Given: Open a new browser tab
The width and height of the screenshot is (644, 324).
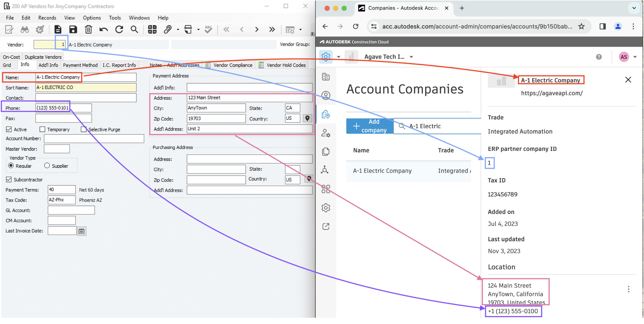Looking at the screenshot, I should point(462,8).
